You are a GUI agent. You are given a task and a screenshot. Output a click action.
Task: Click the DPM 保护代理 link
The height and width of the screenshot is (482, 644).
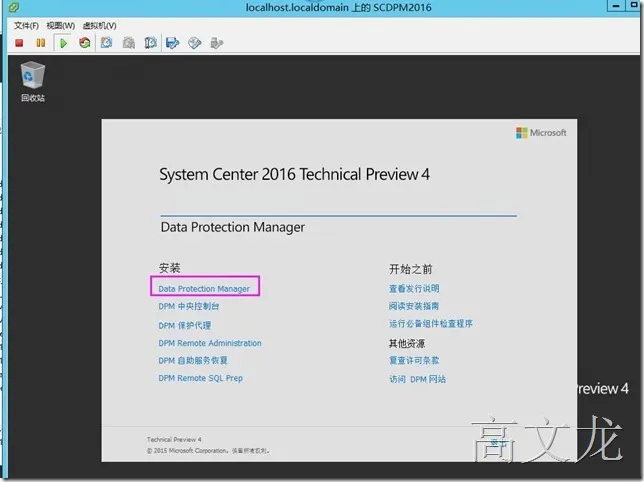[185, 326]
